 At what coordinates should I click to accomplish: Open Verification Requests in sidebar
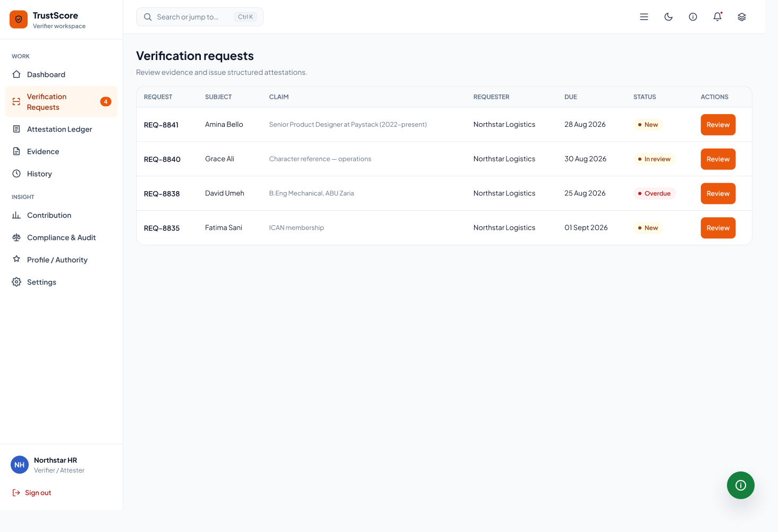(x=61, y=102)
